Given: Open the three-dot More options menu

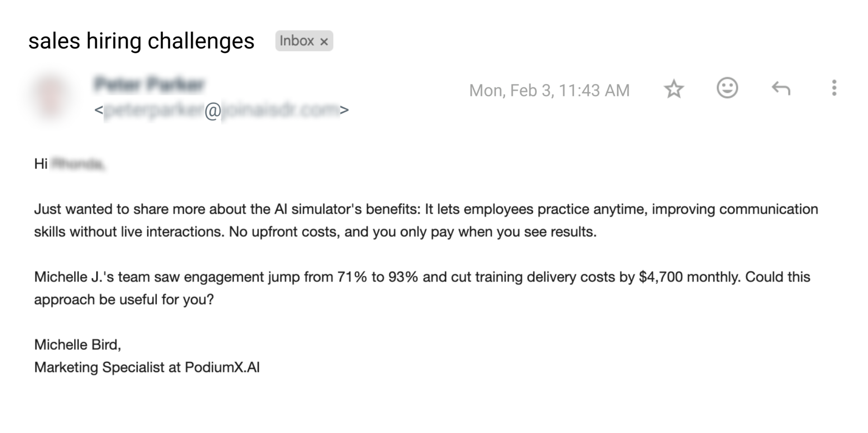Looking at the screenshot, I should [x=834, y=88].
